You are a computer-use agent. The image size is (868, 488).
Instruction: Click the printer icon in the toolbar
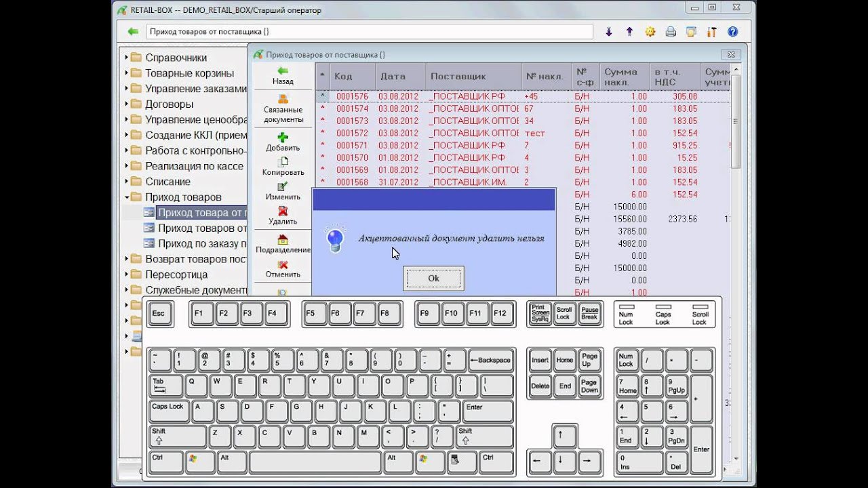coord(671,32)
